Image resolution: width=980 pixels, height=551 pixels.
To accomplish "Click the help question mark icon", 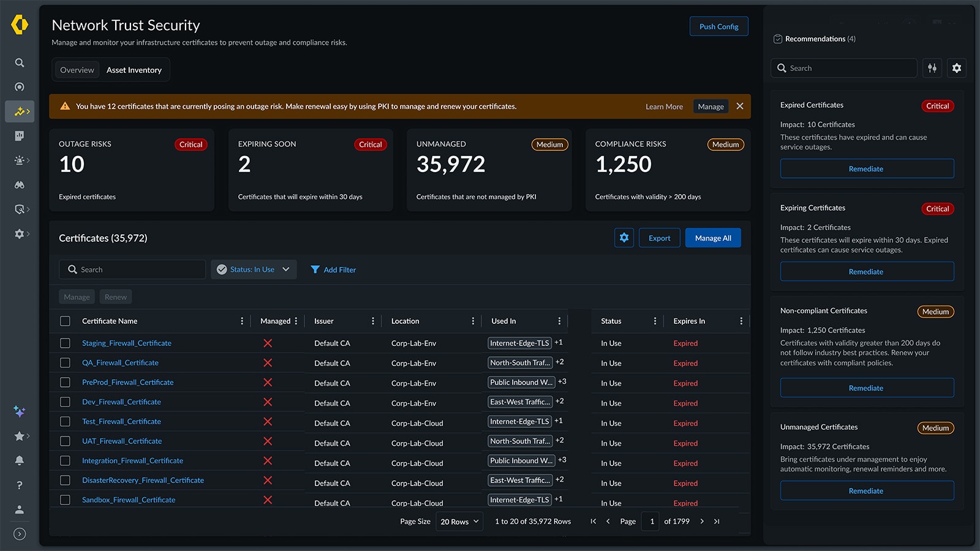I will click(x=20, y=485).
